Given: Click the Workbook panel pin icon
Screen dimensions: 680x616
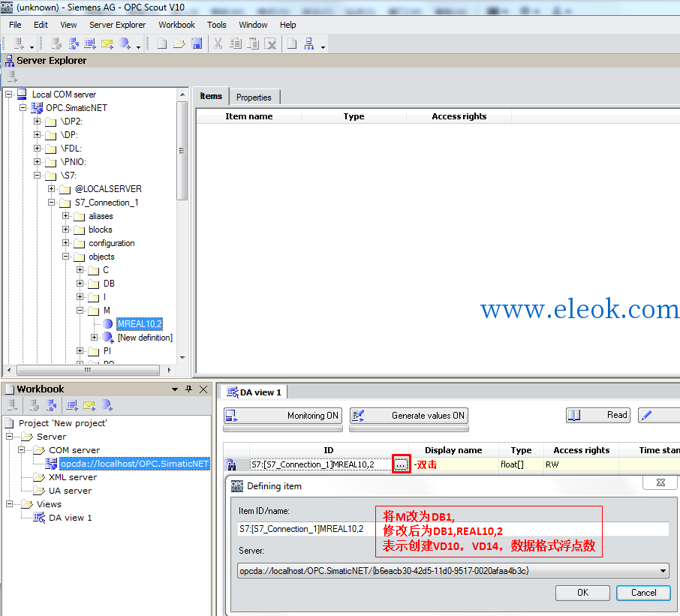Looking at the screenshot, I should pos(188,389).
